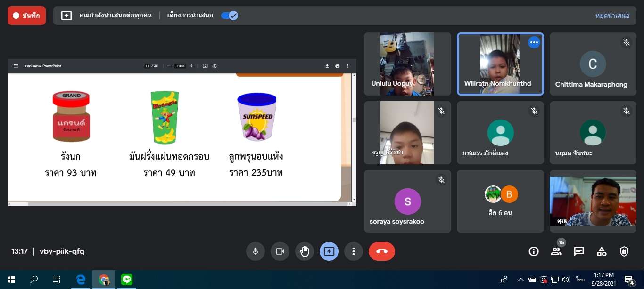Open the activities panel icon
This screenshot has width=644, height=289.
pos(602,251)
